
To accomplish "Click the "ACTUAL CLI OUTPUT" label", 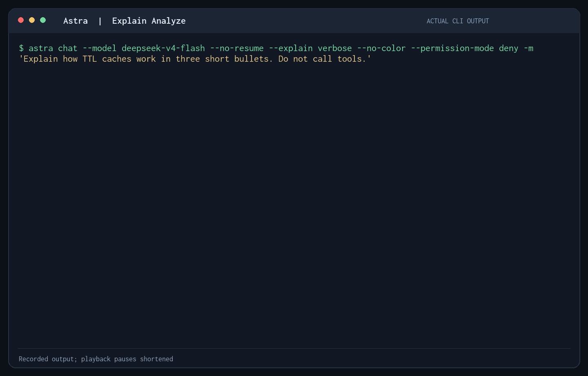I will pyautogui.click(x=458, y=21).
